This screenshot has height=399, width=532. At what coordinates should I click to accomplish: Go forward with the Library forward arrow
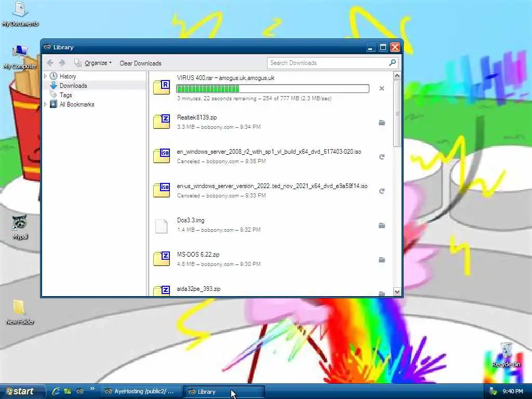tap(62, 63)
